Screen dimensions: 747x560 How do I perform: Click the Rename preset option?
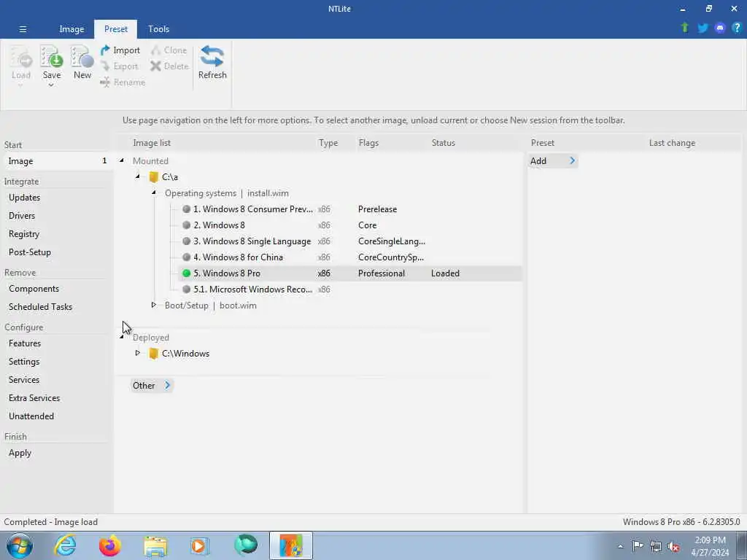tap(123, 82)
